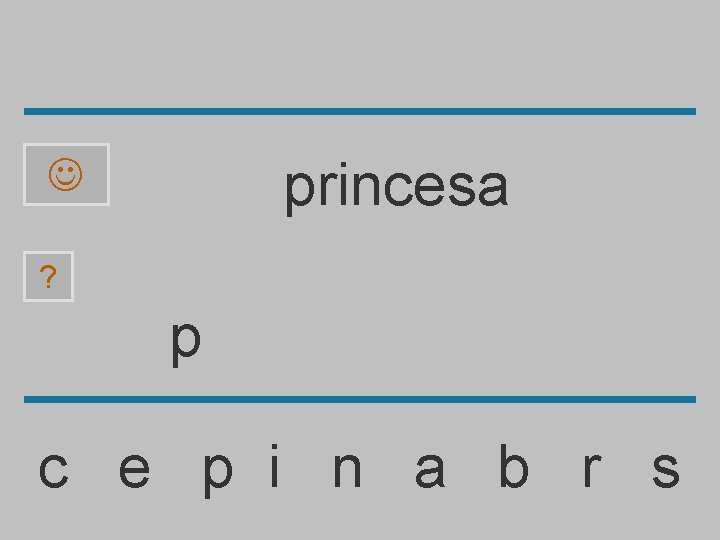Select the letter tile 'b'

(513, 465)
